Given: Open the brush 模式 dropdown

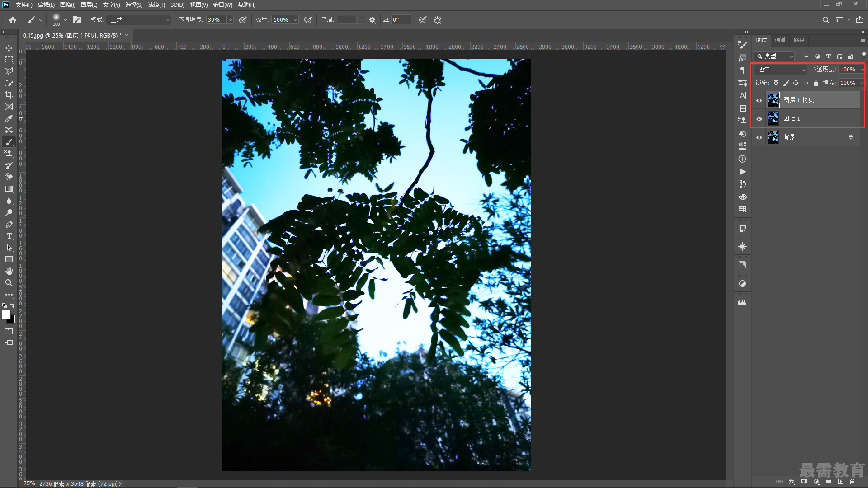Looking at the screenshot, I should (x=139, y=20).
